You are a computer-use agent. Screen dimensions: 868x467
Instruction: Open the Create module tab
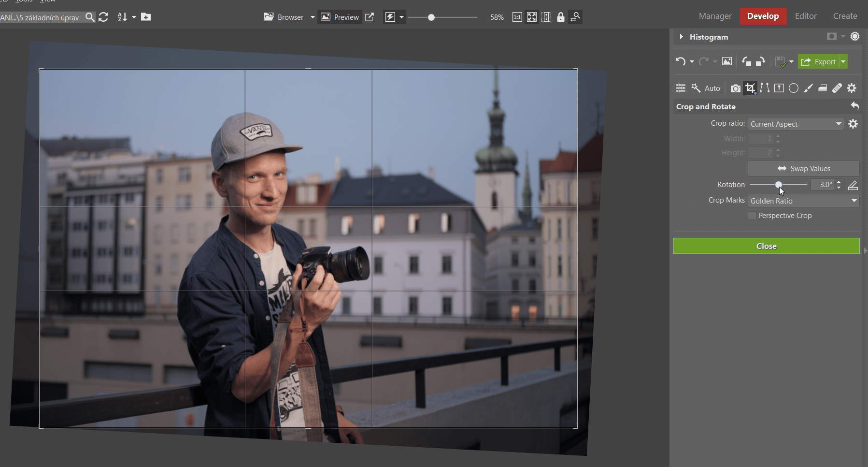tap(845, 16)
